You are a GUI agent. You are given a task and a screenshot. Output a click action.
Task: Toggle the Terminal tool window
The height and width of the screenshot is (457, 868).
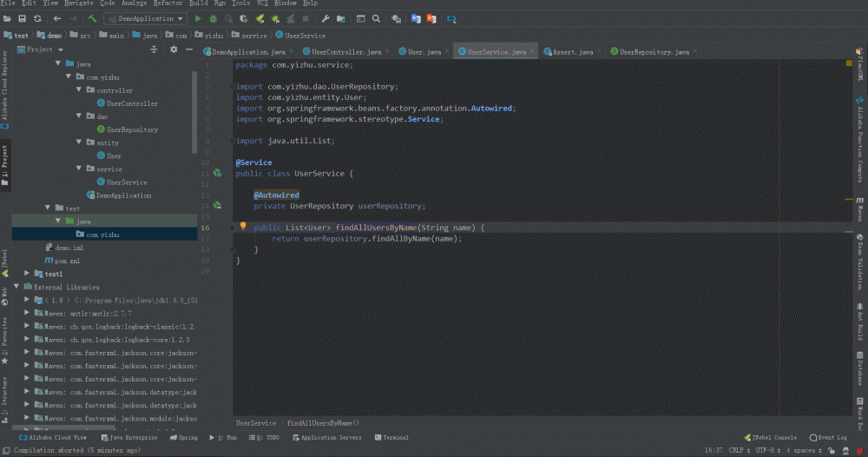pos(391,438)
